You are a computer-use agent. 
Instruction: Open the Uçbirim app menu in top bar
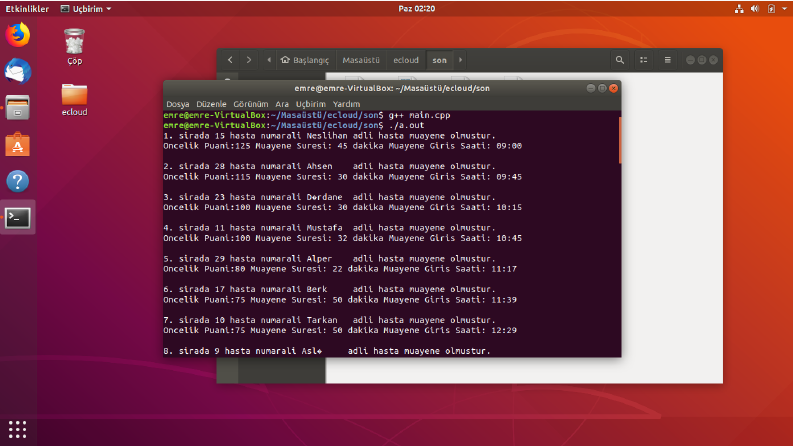[x=86, y=9]
